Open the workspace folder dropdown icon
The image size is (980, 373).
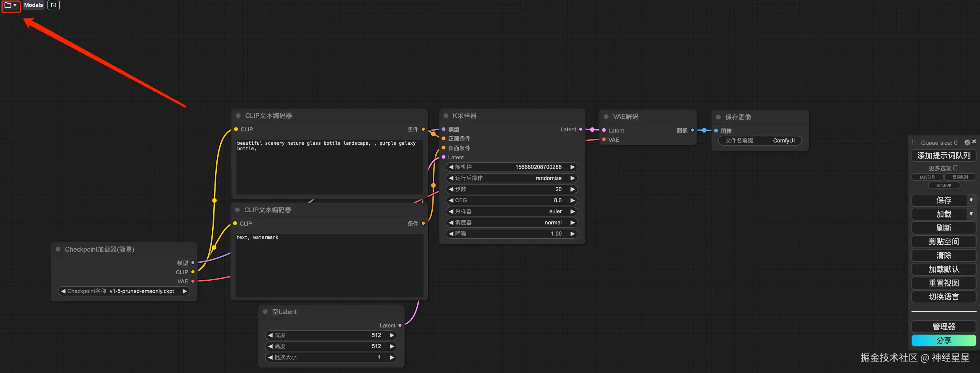click(x=11, y=5)
